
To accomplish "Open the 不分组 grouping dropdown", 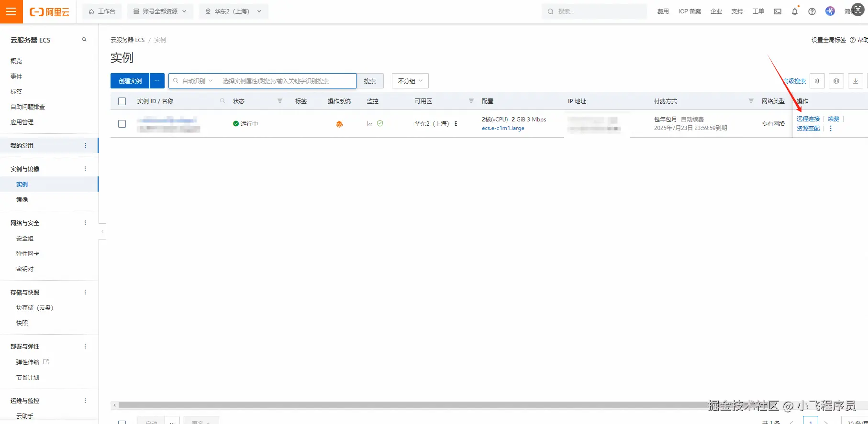I will click(410, 81).
